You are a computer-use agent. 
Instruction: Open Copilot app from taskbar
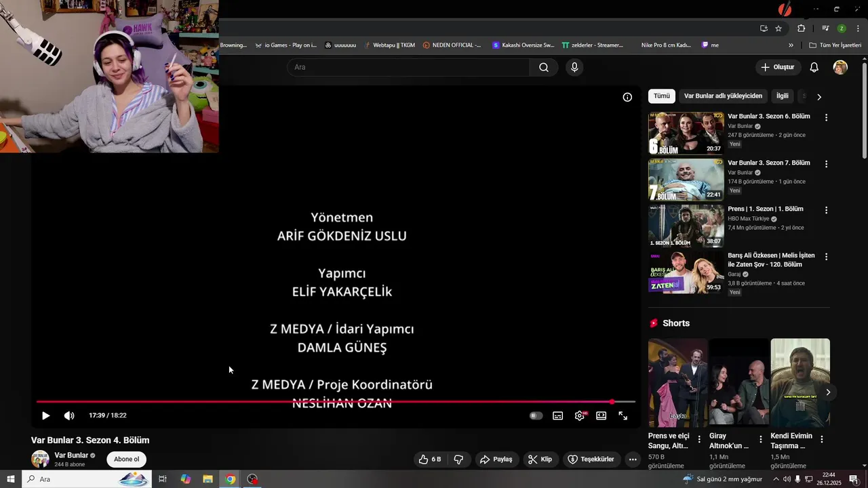pos(185,479)
